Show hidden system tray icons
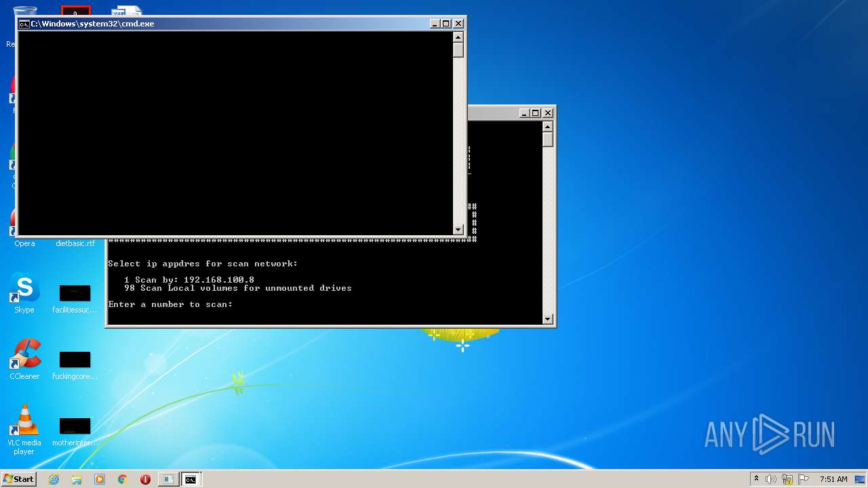Screen dimensions: 868x488 (x=756, y=479)
